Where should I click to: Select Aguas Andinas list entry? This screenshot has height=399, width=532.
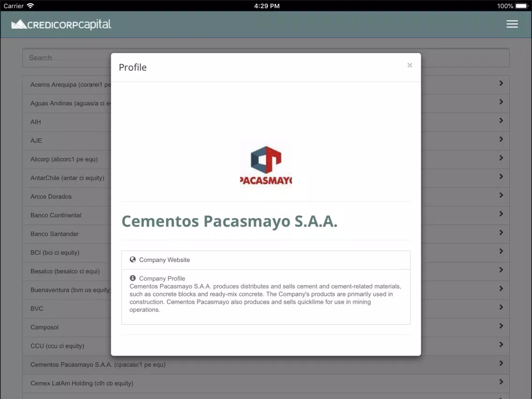click(71, 103)
